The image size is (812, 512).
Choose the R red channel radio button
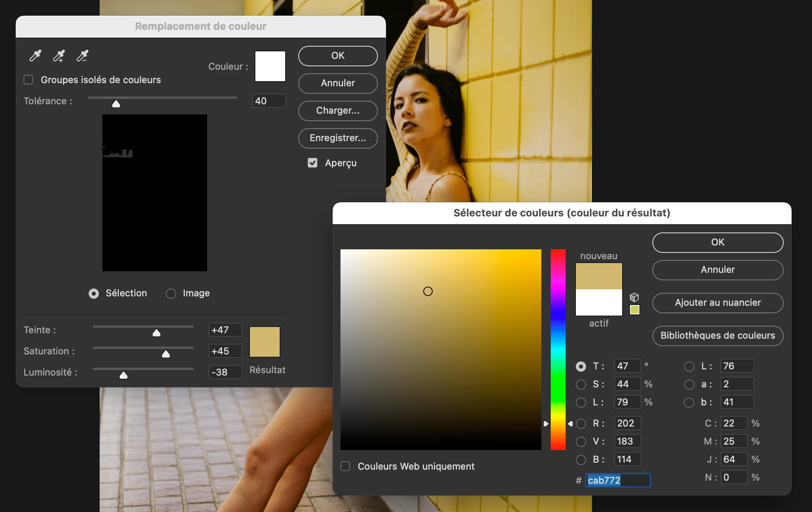point(581,423)
